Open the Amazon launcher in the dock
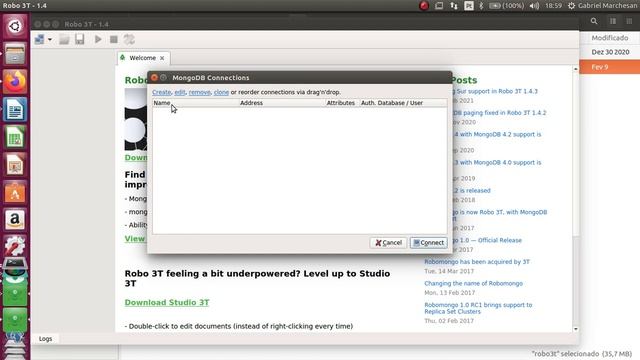 click(x=15, y=220)
